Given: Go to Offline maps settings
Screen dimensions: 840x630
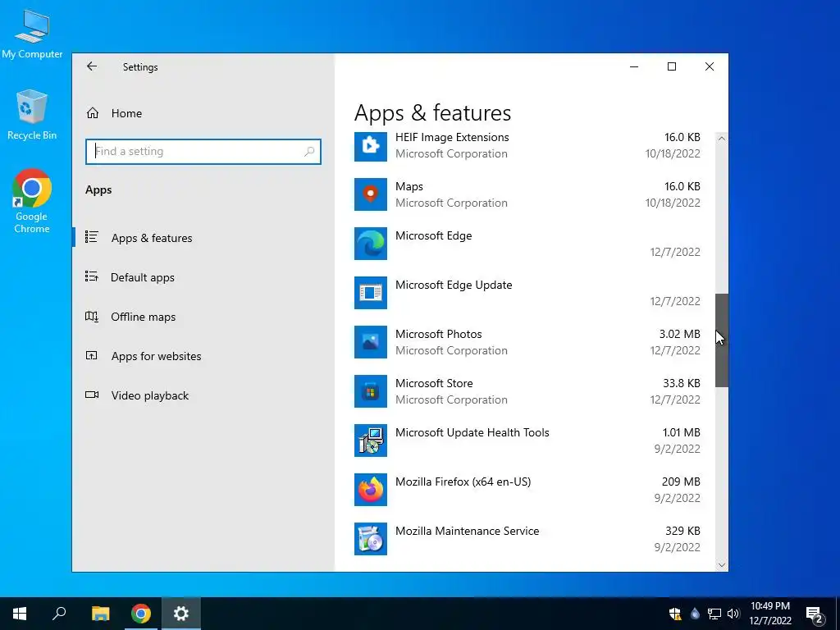Looking at the screenshot, I should 143,317.
